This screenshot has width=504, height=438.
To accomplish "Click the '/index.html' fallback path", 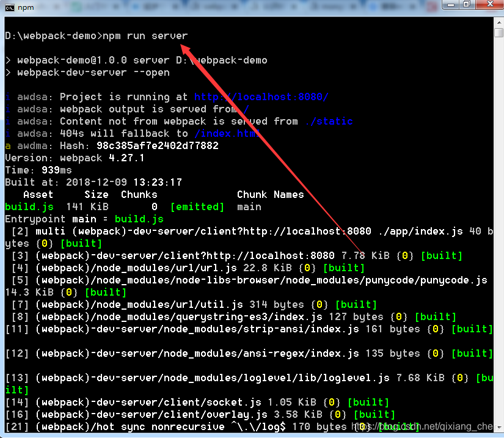I will pyautogui.click(x=227, y=133).
